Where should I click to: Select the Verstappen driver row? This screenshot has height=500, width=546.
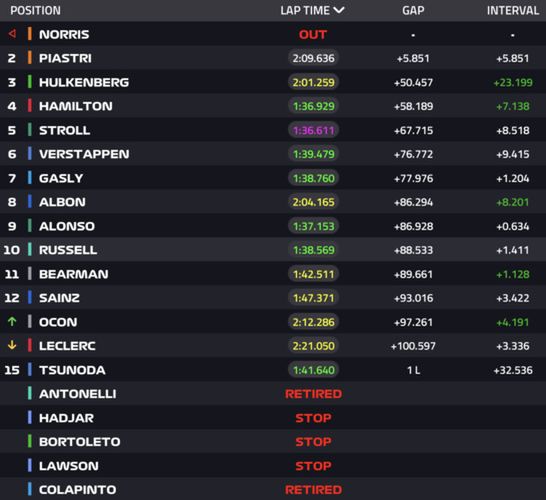click(273, 154)
